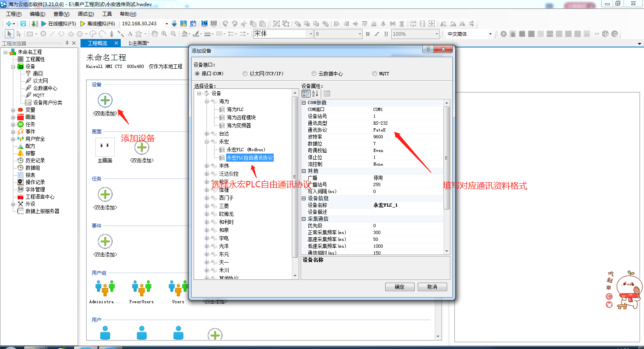Screen dimensions: 644x349
Task: Click the help question mark in 添加设备 dialog
Action: pyautogui.click(x=428, y=49)
